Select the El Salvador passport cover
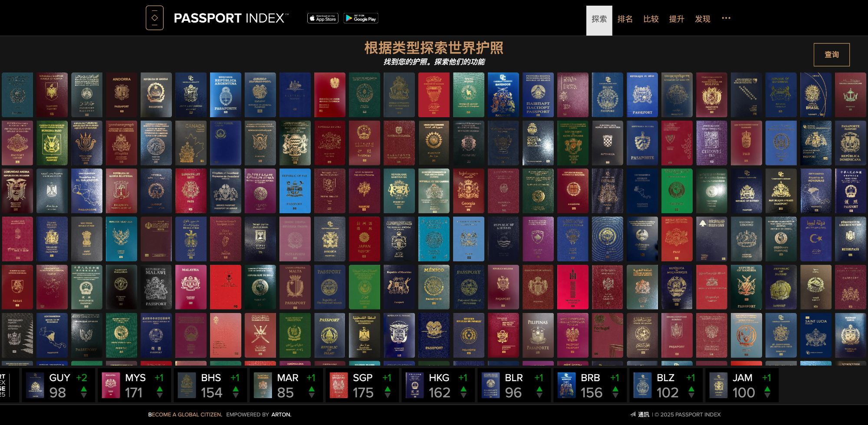Viewport: 868px width, 425px height. point(87,191)
